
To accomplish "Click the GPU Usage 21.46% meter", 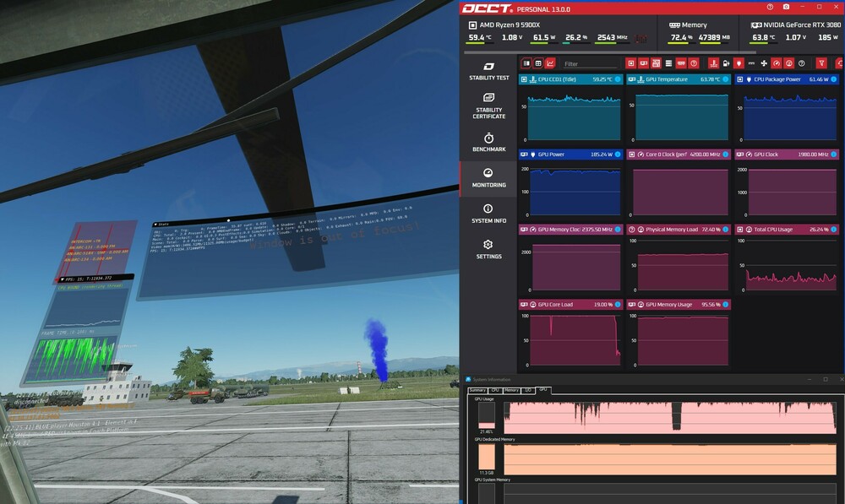I will point(487,415).
